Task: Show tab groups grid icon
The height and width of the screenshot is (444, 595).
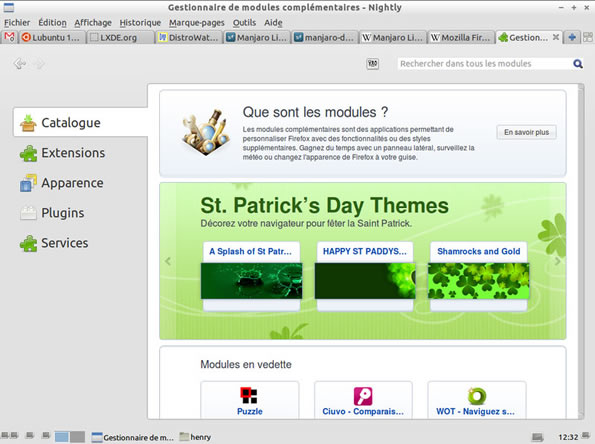Action: tap(588, 37)
